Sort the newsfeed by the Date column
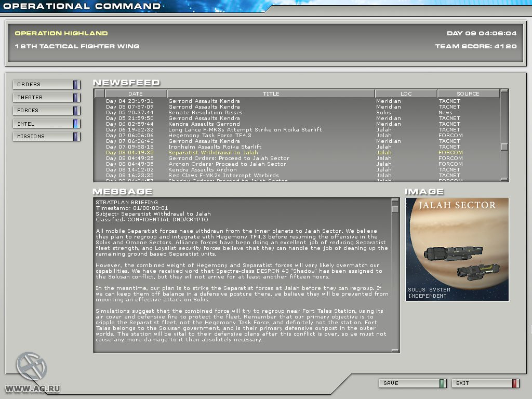 (136, 94)
